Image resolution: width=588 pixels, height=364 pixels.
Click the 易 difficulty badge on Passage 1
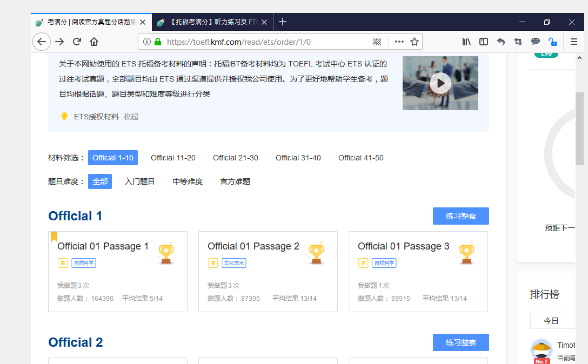[63, 263]
